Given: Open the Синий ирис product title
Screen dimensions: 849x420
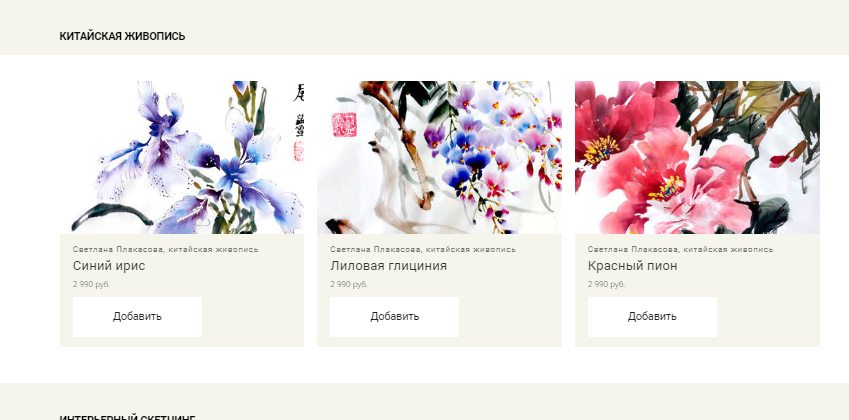Looking at the screenshot, I should [109, 266].
